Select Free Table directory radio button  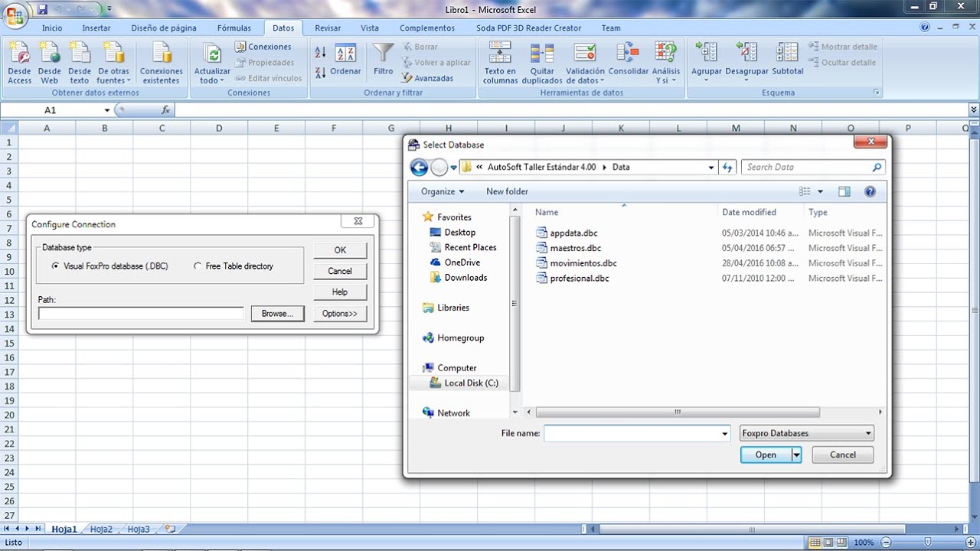(x=198, y=266)
